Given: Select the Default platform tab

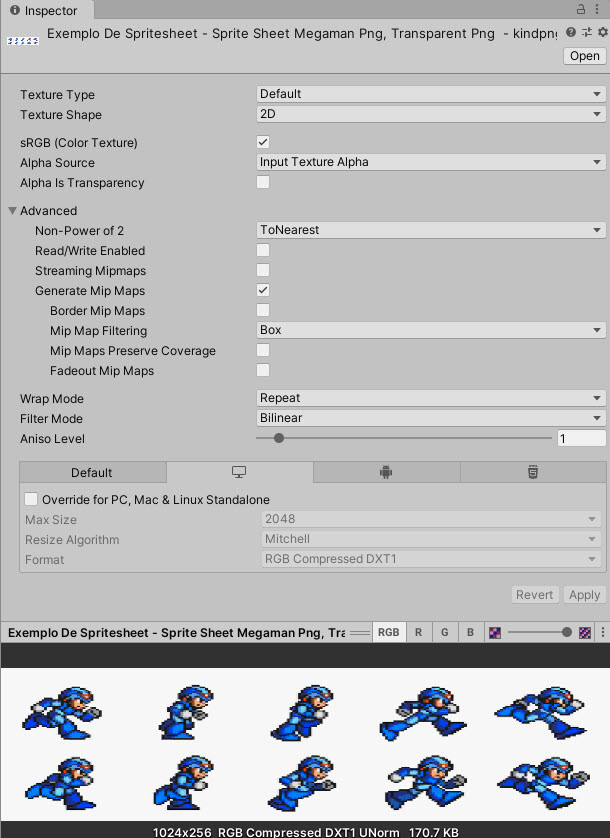Looking at the screenshot, I should (x=92, y=472).
